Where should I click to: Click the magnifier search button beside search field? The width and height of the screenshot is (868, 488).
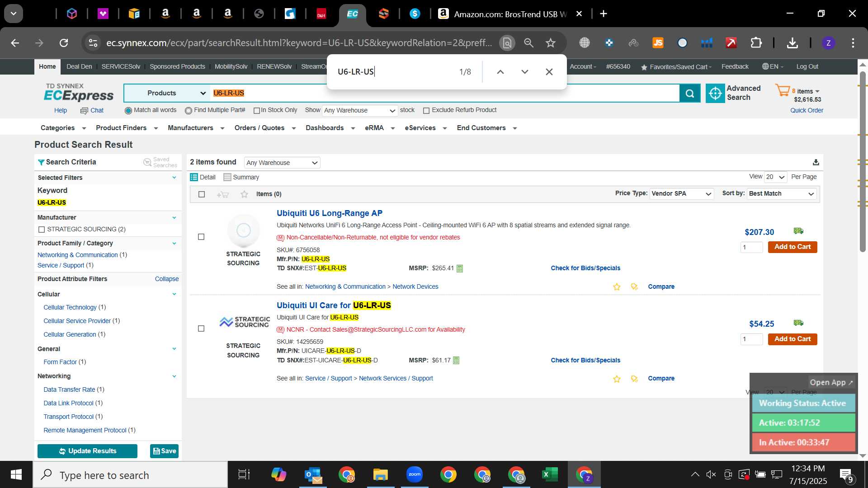[x=690, y=93]
